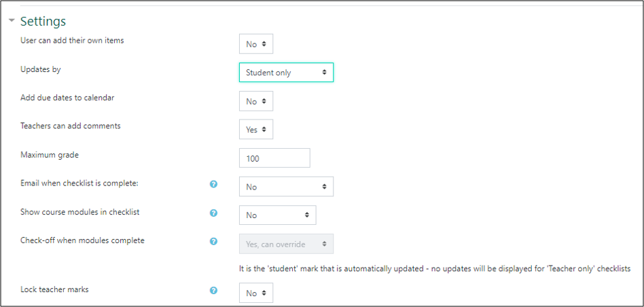Viewport: 644px width, 307px height.
Task: Open the 'Lock teacher marks' dropdown
Action: 256,293
